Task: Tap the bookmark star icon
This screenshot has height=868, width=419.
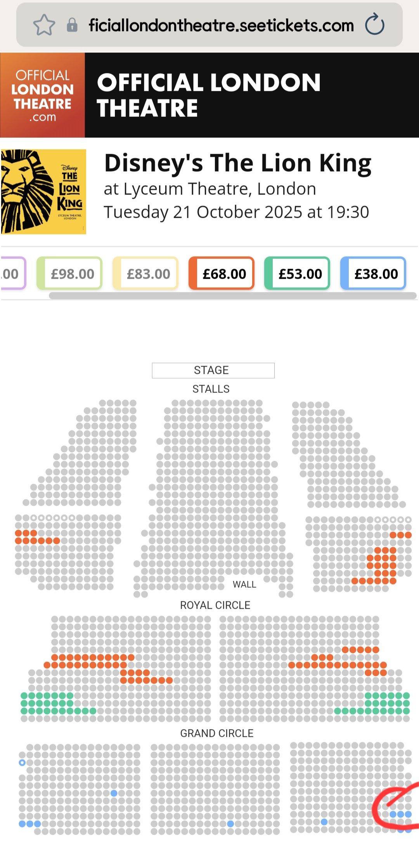Action: pyautogui.click(x=44, y=25)
